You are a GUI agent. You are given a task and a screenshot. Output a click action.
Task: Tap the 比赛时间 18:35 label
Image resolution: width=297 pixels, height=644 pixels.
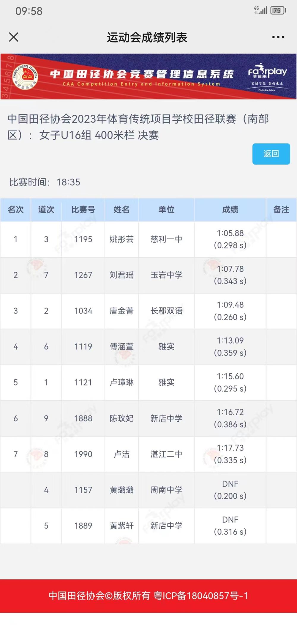[x=45, y=182]
